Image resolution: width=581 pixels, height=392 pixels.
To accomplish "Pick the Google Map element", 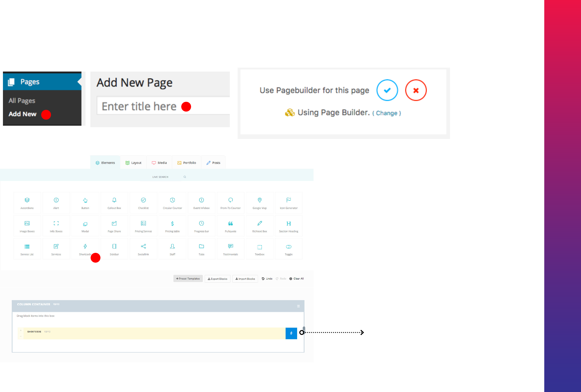I will tap(260, 203).
